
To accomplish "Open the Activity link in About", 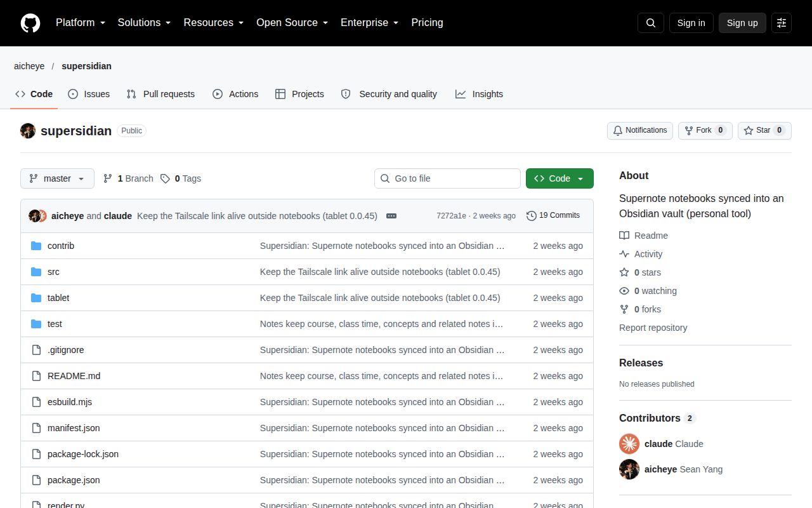I will pyautogui.click(x=641, y=254).
